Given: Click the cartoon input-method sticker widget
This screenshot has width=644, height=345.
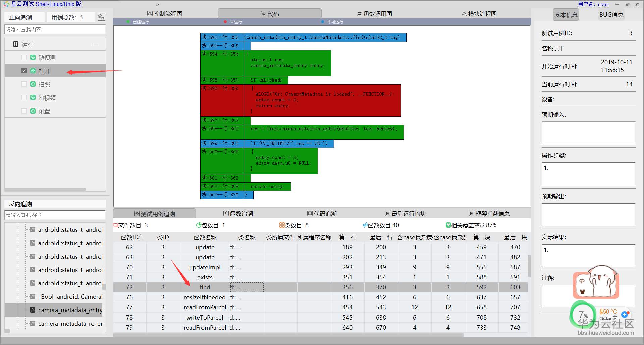Looking at the screenshot, I should [596, 282].
